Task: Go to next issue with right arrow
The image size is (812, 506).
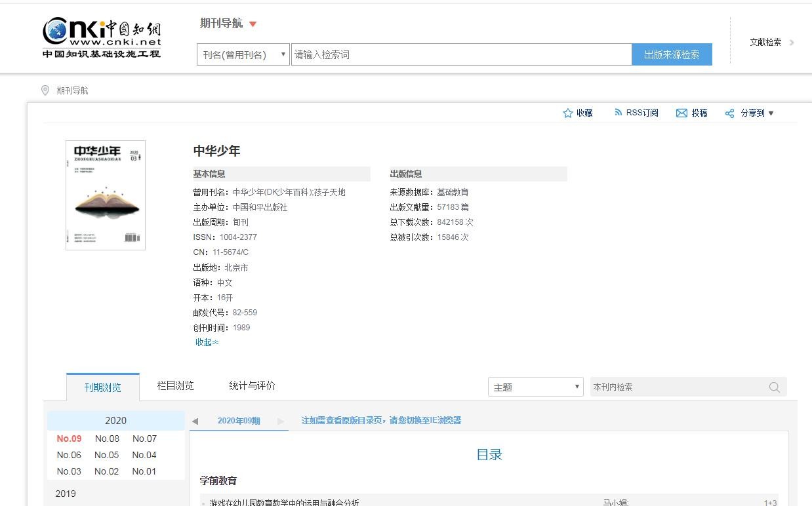Action: [x=281, y=421]
